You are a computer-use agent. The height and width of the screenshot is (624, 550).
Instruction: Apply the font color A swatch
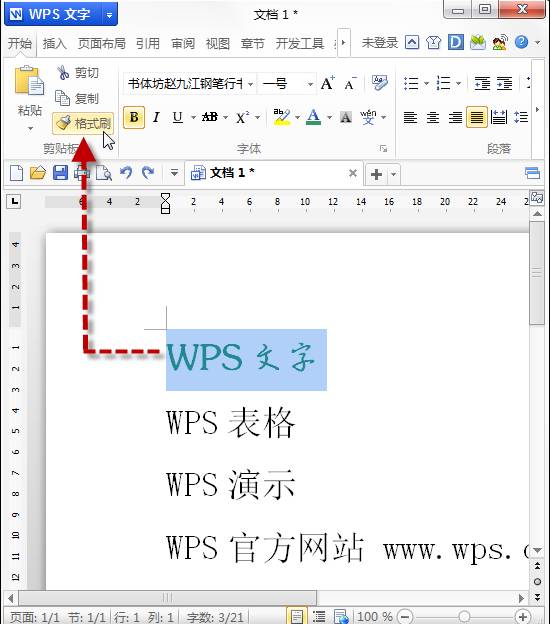[314, 117]
